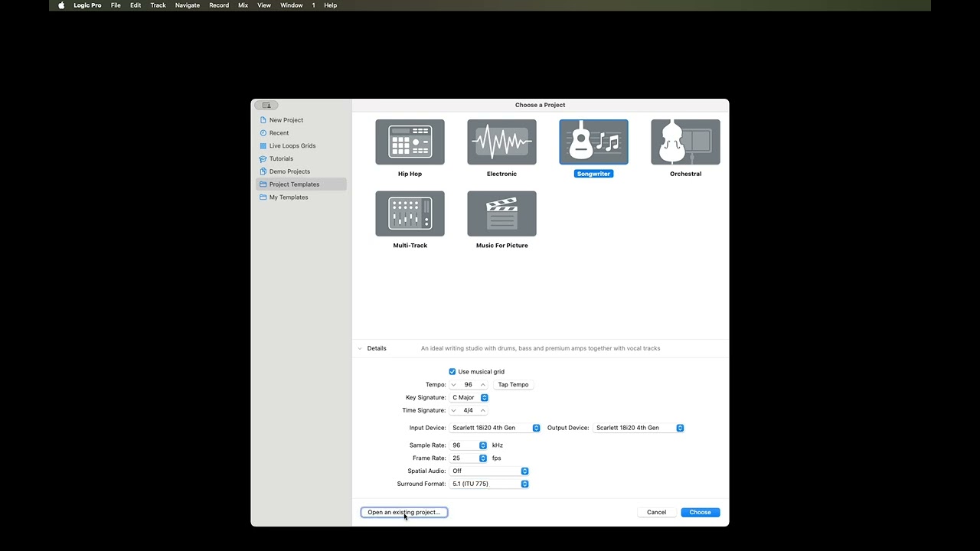Select the Hip Hop template
The image size is (980, 551).
410,142
